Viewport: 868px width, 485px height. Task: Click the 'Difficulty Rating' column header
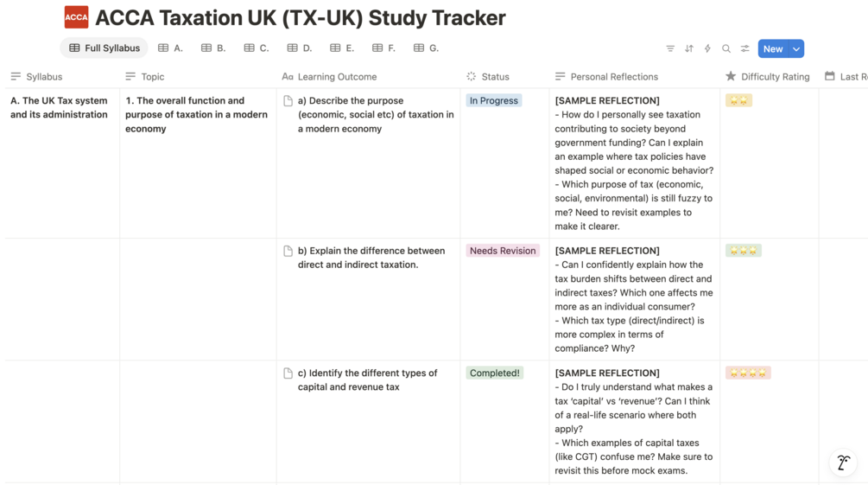coord(775,77)
